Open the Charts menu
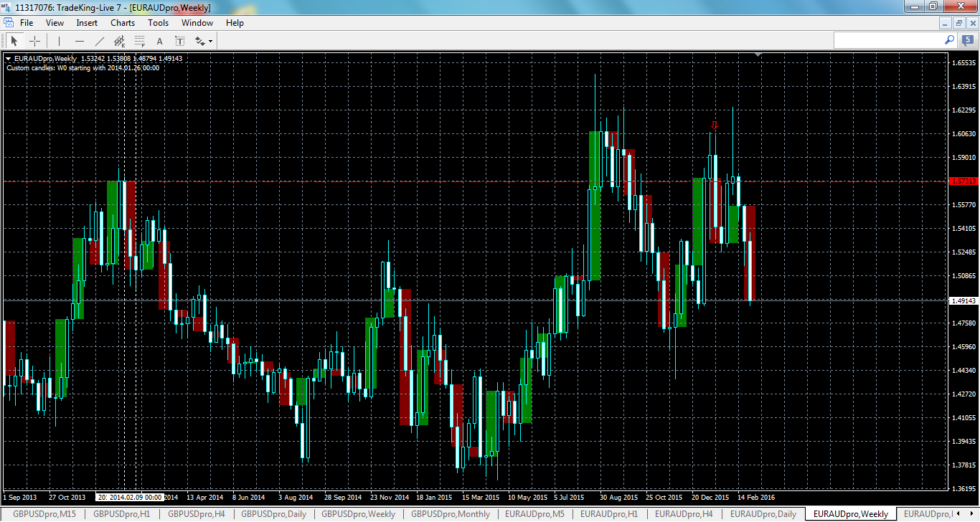Image resolution: width=980 pixels, height=522 pixels. click(123, 23)
